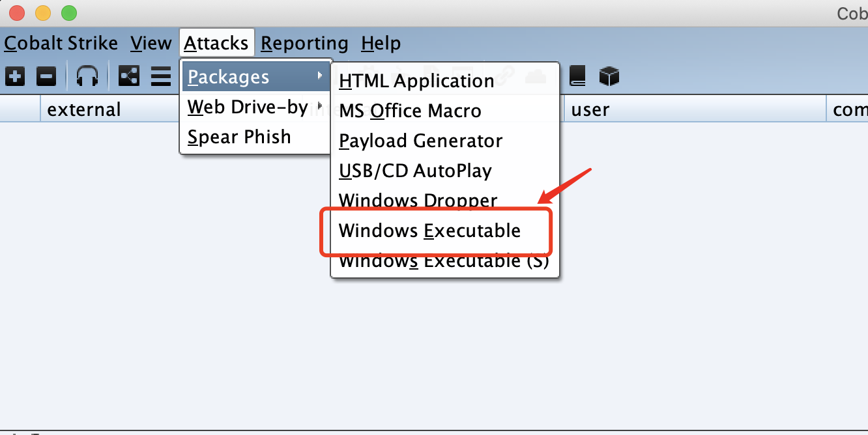
Task: Open the book icon in the toolbar
Action: [577, 77]
